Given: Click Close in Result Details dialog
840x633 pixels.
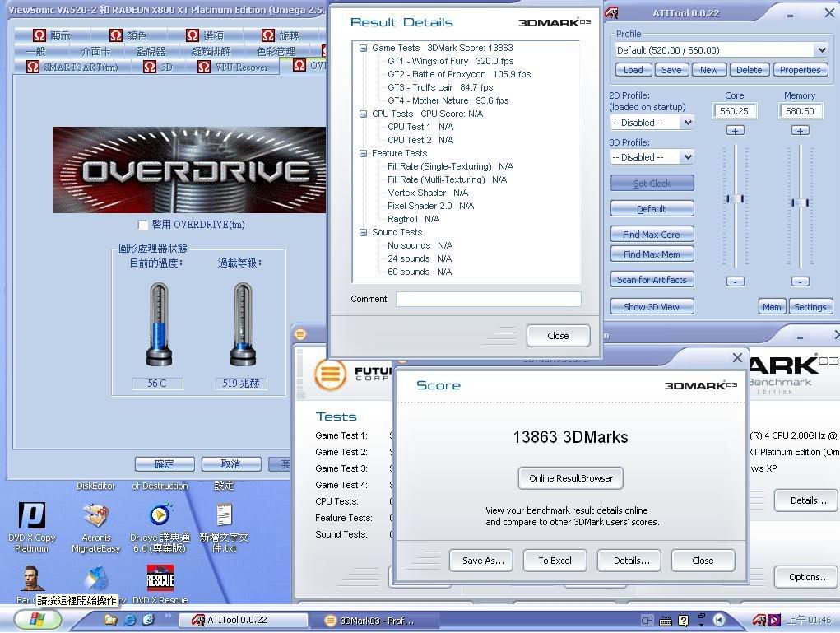Looking at the screenshot, I should pyautogui.click(x=558, y=336).
